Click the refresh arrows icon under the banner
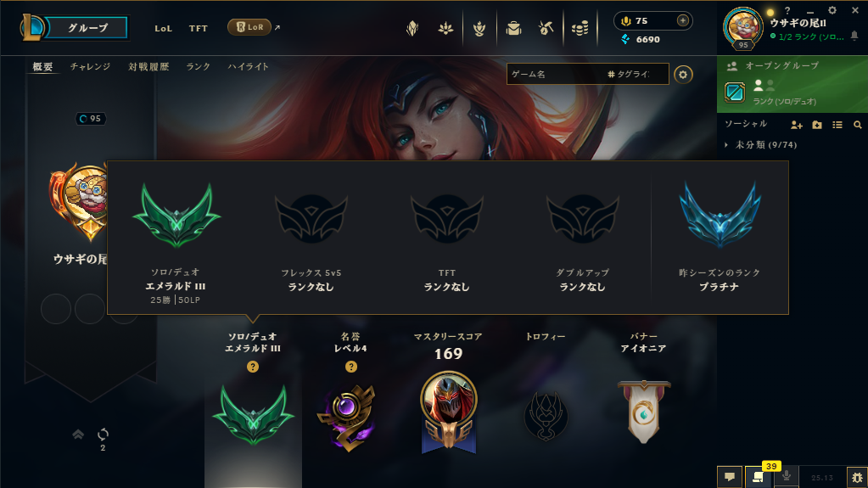This screenshot has width=868, height=488. pos(103,434)
